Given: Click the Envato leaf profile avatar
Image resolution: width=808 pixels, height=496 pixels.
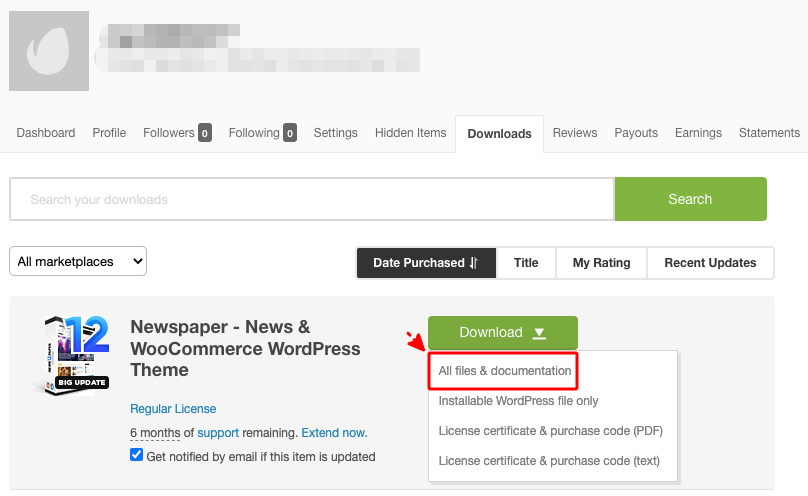Looking at the screenshot, I should click(x=49, y=51).
